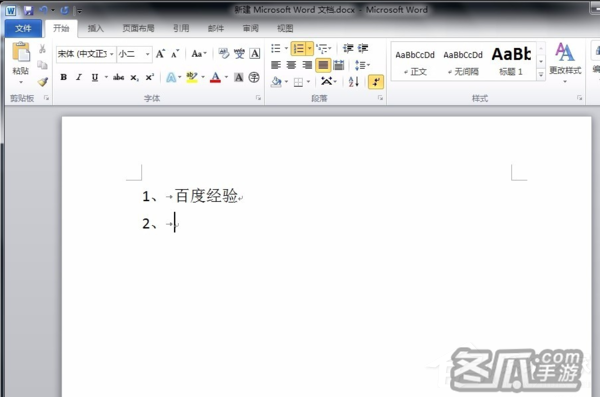Toggle Bold formatting
This screenshot has height=397, width=600.
64,77
